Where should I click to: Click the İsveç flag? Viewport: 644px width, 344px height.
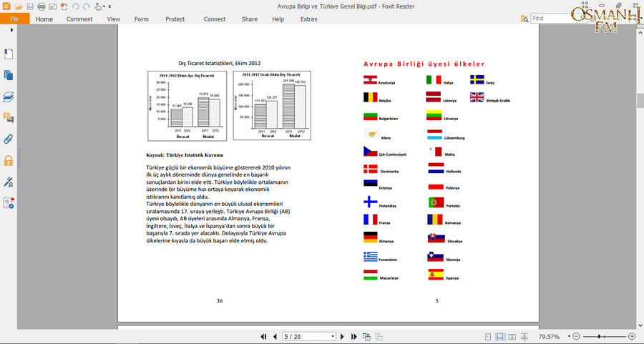(477, 79)
